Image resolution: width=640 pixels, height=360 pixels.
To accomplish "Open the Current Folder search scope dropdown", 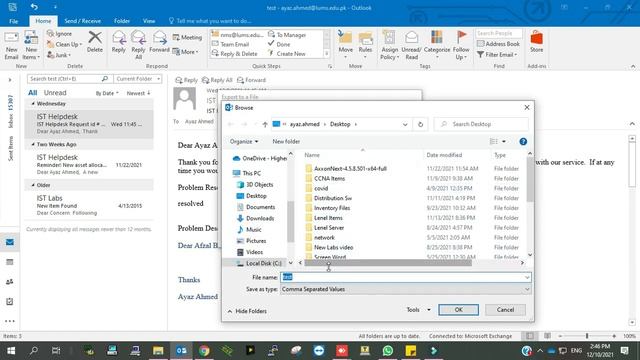I will click(x=138, y=79).
